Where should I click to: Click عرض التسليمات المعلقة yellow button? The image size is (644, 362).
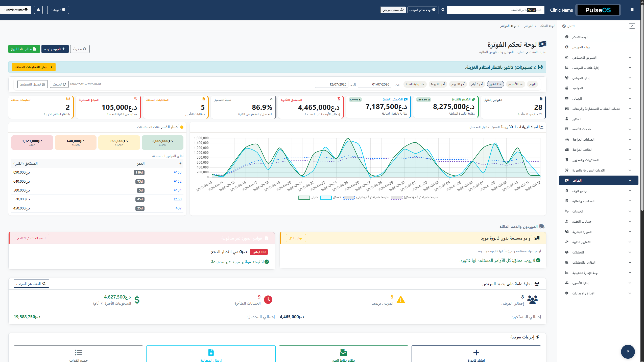[34, 67]
